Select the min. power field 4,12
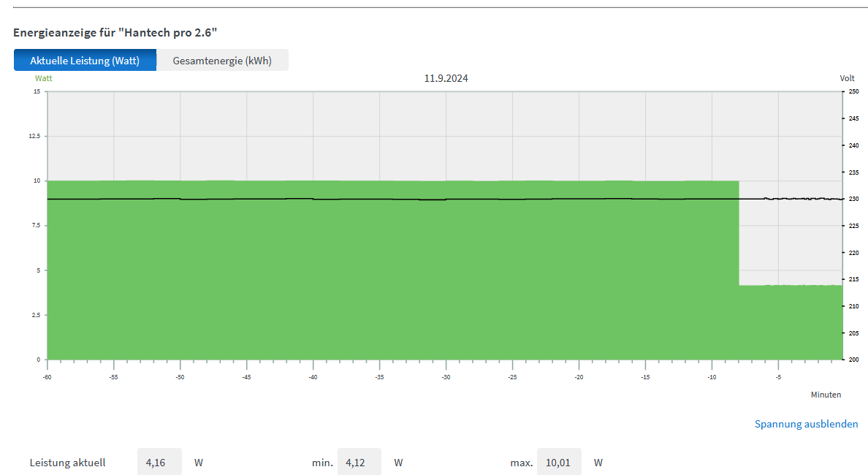 pyautogui.click(x=359, y=463)
